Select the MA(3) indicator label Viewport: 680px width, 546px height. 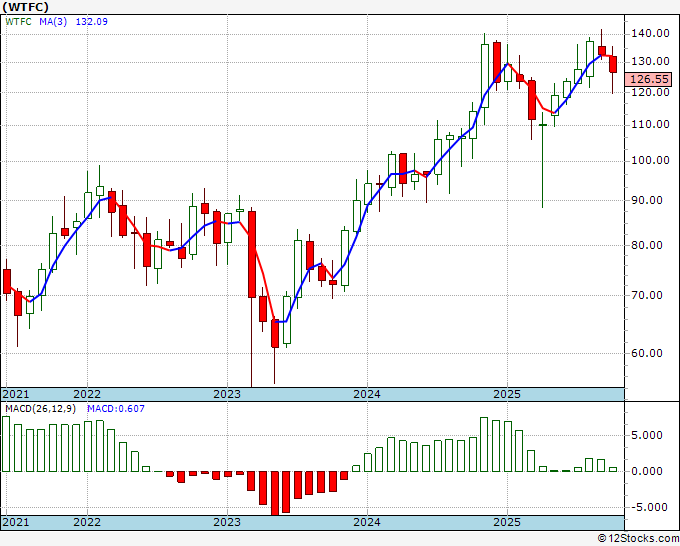(53, 22)
